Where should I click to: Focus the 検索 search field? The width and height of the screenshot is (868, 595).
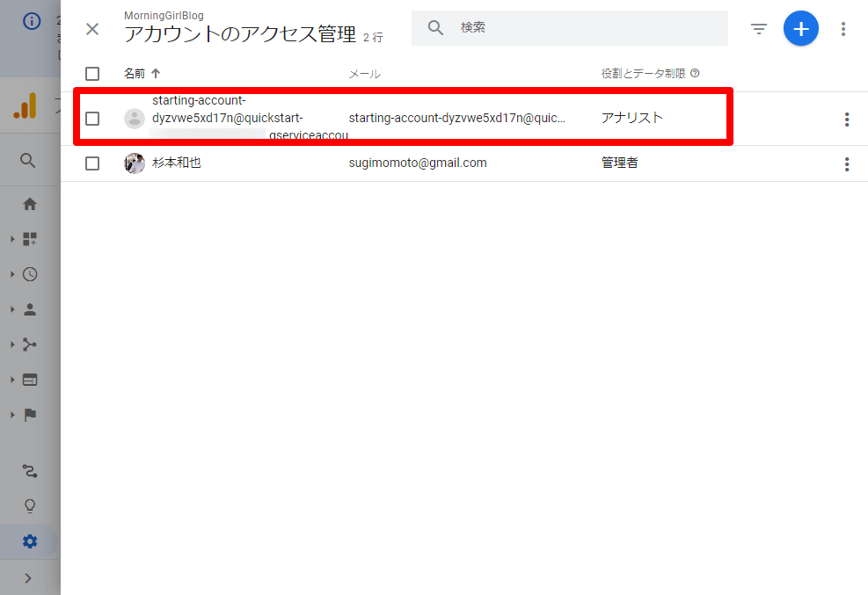[x=569, y=27]
